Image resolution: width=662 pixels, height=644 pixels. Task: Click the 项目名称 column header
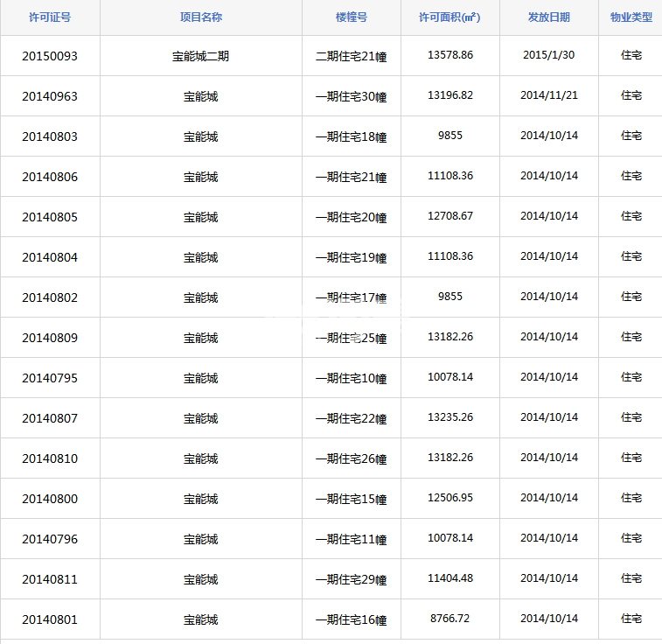[x=200, y=17]
